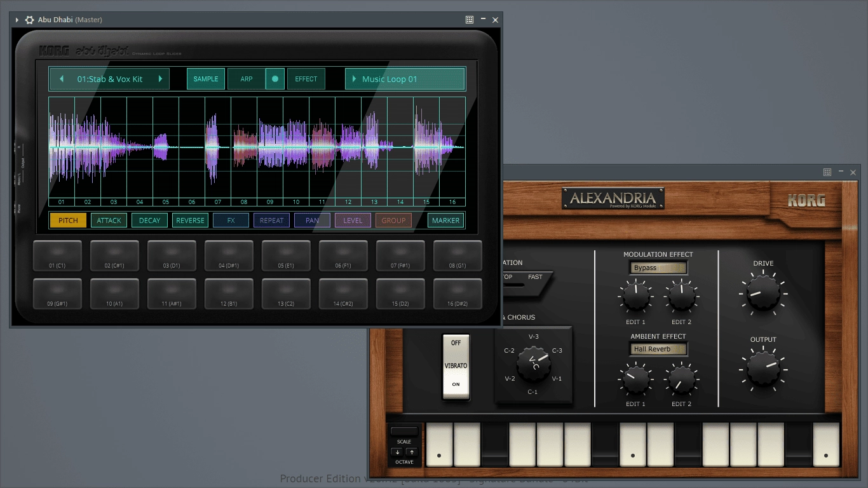Switch to the ARP tab
868x488 pixels.
(x=247, y=79)
